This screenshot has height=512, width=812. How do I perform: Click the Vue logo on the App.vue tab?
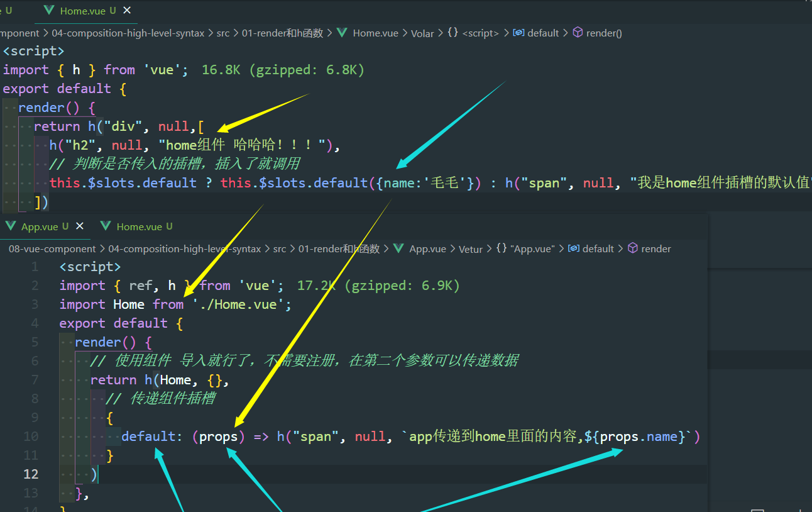[11, 226]
